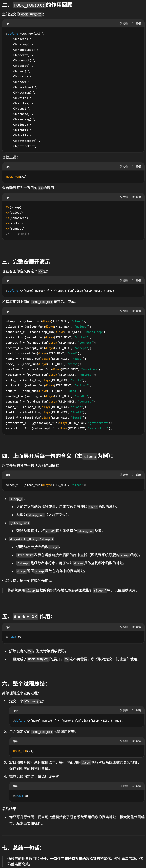This screenshot has width=146, height=868.
Task: Edit the #define HOOK_FUN(XX) macro code block
Action: point(137,24)
